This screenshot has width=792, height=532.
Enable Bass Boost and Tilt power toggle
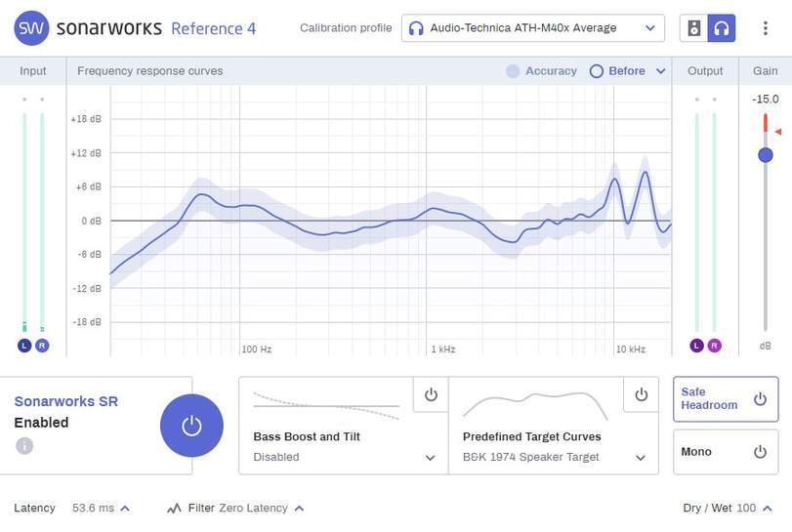coord(431,394)
